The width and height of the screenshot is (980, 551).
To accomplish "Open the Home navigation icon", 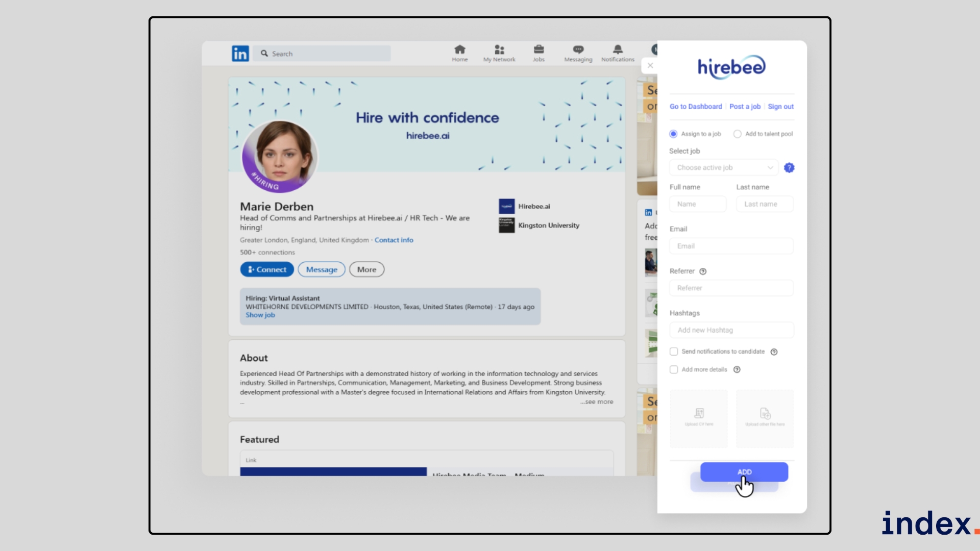I will point(459,49).
